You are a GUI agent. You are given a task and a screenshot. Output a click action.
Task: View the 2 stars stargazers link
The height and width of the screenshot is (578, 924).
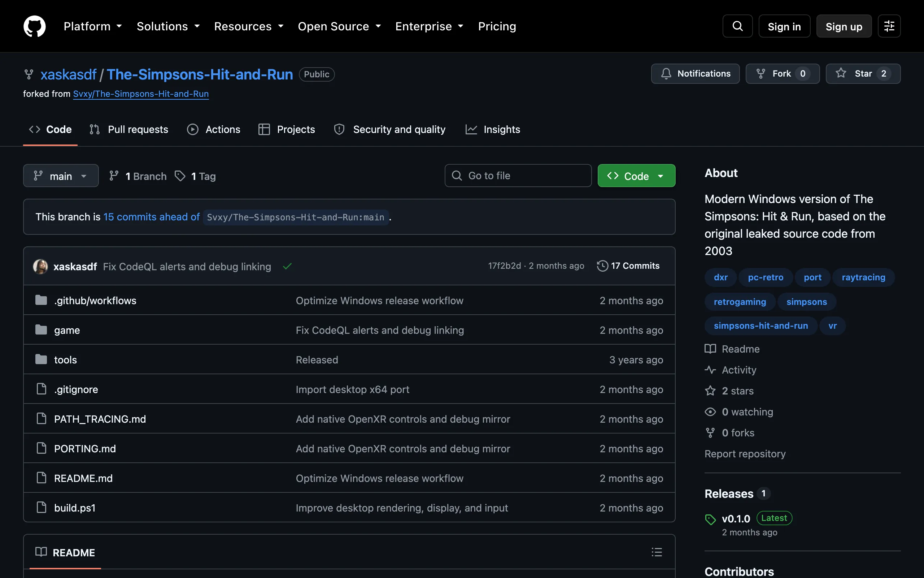pos(729,391)
